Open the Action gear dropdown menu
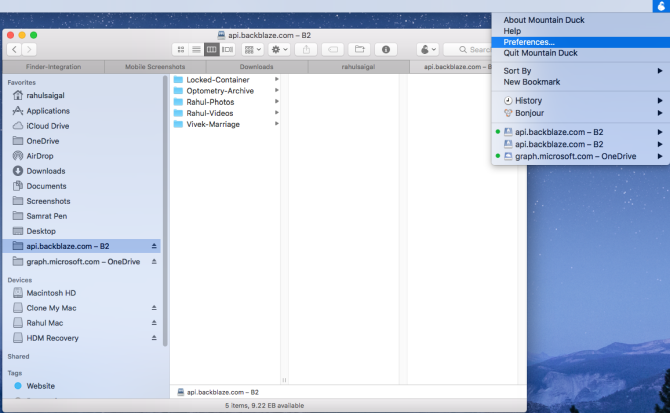The height and width of the screenshot is (413, 670). tap(278, 48)
